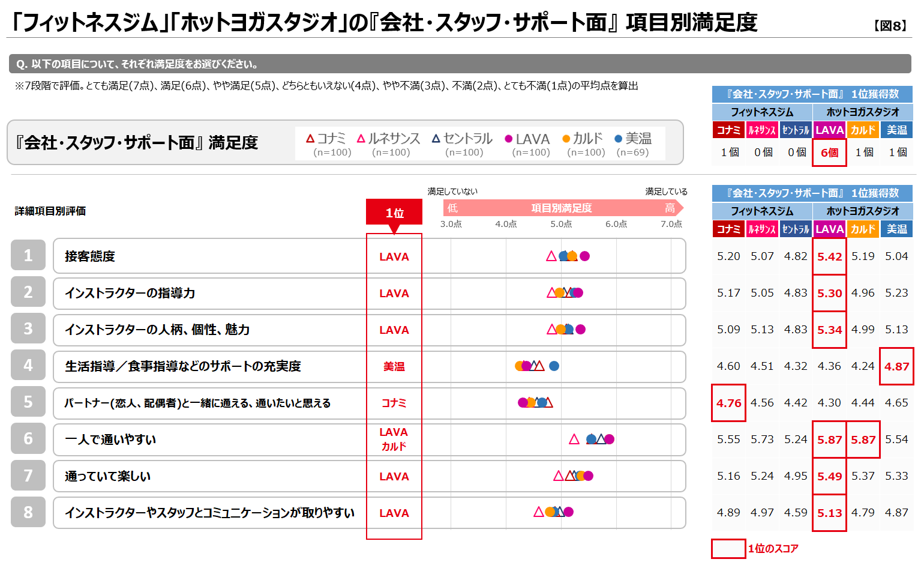
Task: Click カルド in the 1位 column for 一人で通いやすい
Action: click(x=394, y=447)
